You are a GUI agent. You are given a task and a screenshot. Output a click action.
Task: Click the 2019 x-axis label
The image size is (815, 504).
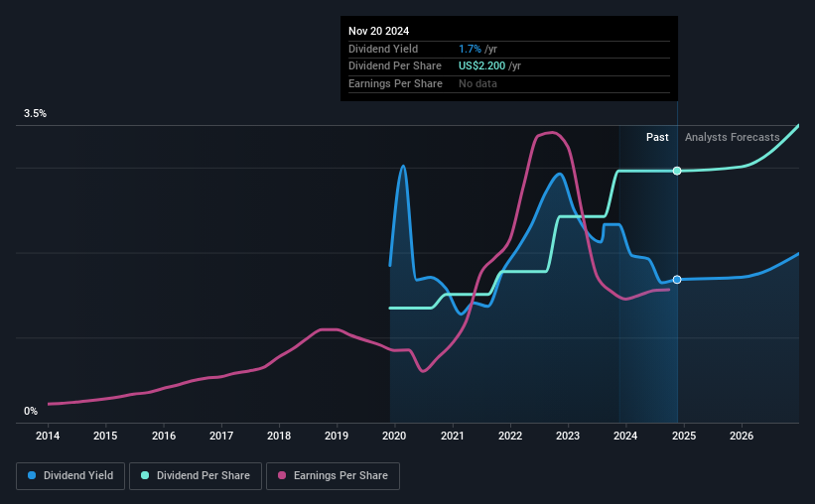[x=337, y=436]
